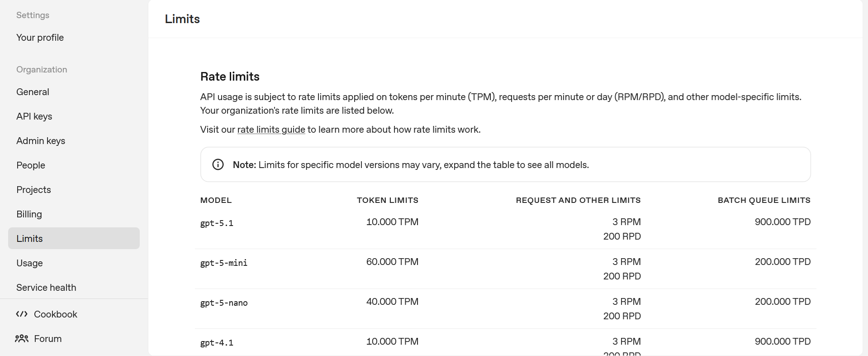The height and width of the screenshot is (356, 868).
Task: Click gpt-5.1's 10.000 TPM value
Action: click(x=392, y=222)
